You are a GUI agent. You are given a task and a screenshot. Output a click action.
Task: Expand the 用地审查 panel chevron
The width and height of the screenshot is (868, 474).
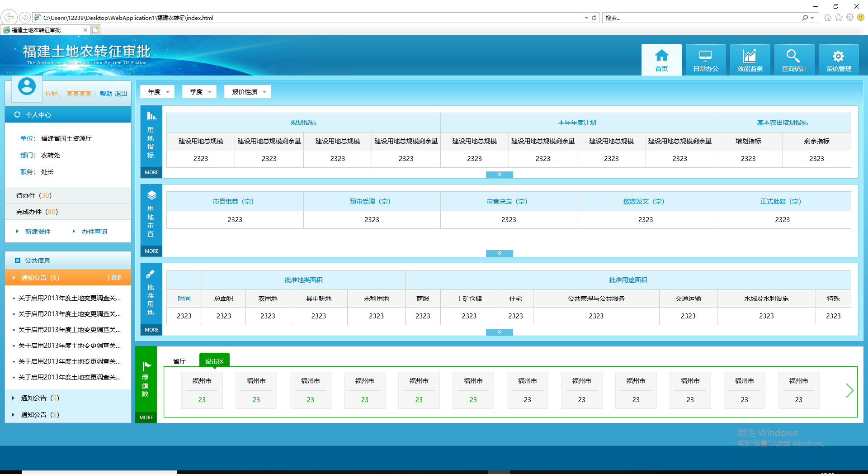coord(500,253)
